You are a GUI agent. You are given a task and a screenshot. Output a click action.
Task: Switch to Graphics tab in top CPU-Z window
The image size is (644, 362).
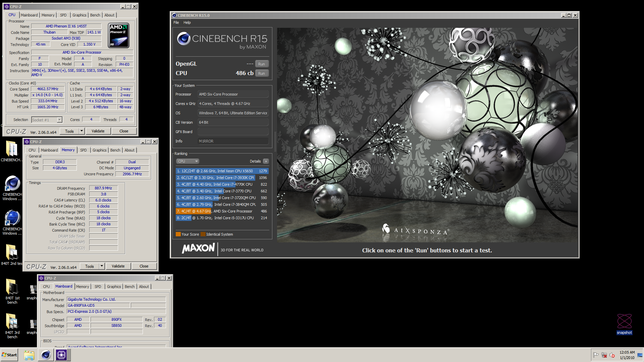79,15
